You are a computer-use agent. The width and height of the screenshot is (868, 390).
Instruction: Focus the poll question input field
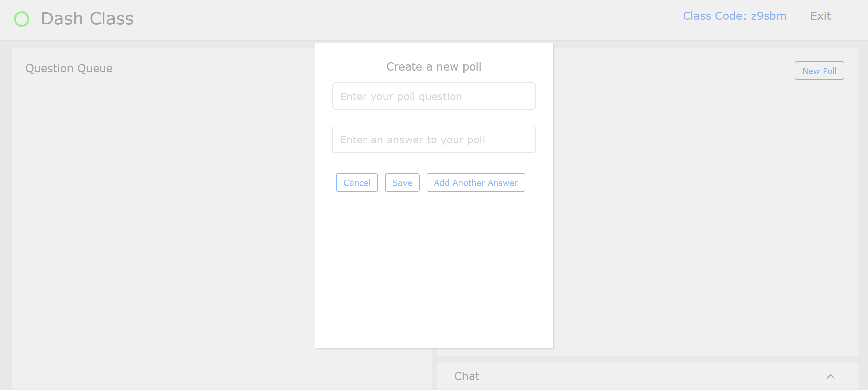[434, 96]
